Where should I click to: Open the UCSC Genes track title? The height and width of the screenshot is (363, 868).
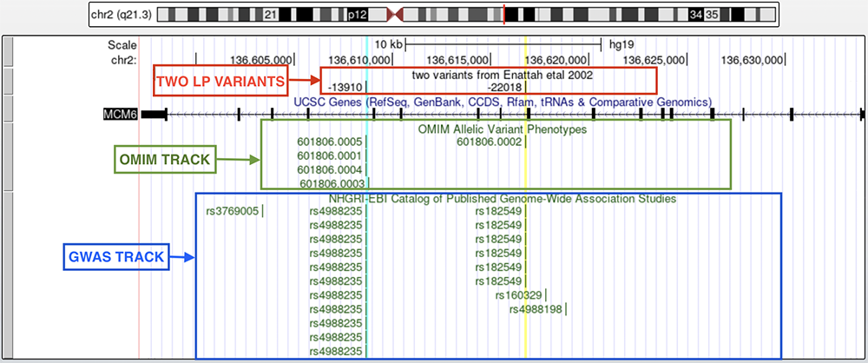[503, 102]
